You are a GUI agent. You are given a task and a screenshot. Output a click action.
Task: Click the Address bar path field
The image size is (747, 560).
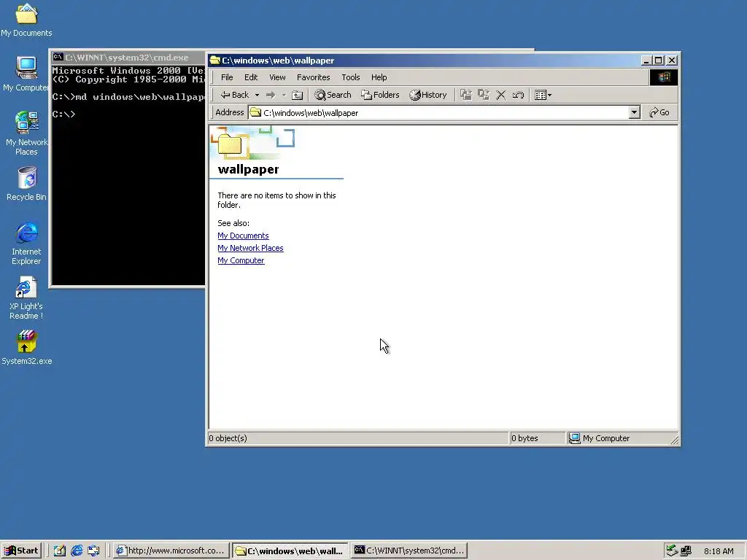coord(438,113)
